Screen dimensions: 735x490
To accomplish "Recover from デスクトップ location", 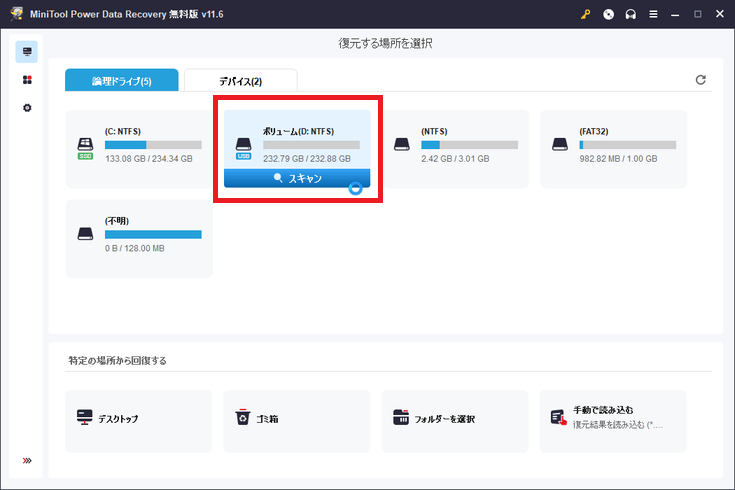I will (x=139, y=418).
